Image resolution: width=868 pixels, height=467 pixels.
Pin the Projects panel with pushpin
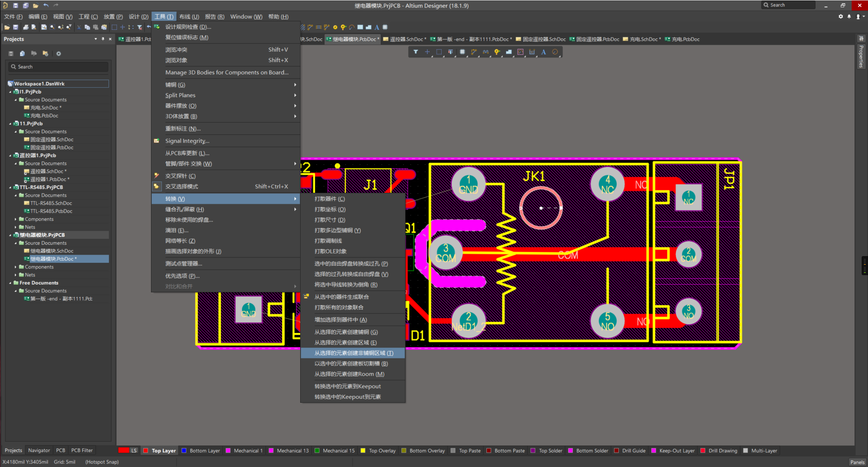103,39
